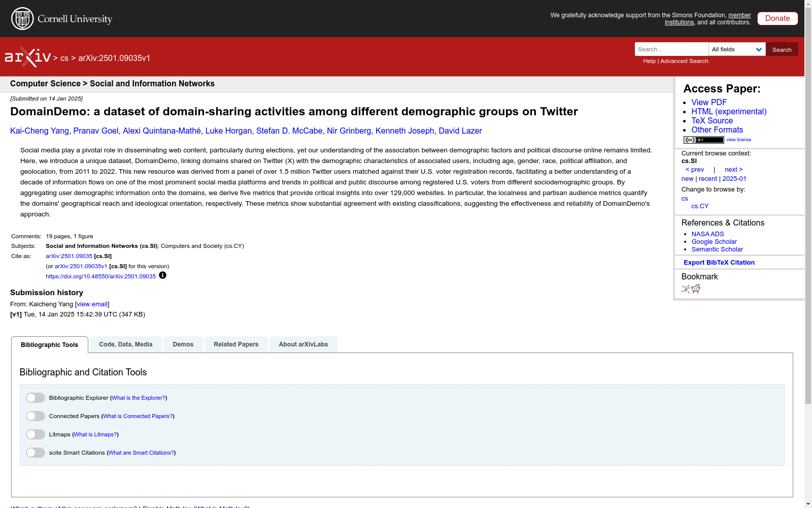This screenshot has height=508, width=812.
Task: Click the Search button
Action: pos(782,49)
